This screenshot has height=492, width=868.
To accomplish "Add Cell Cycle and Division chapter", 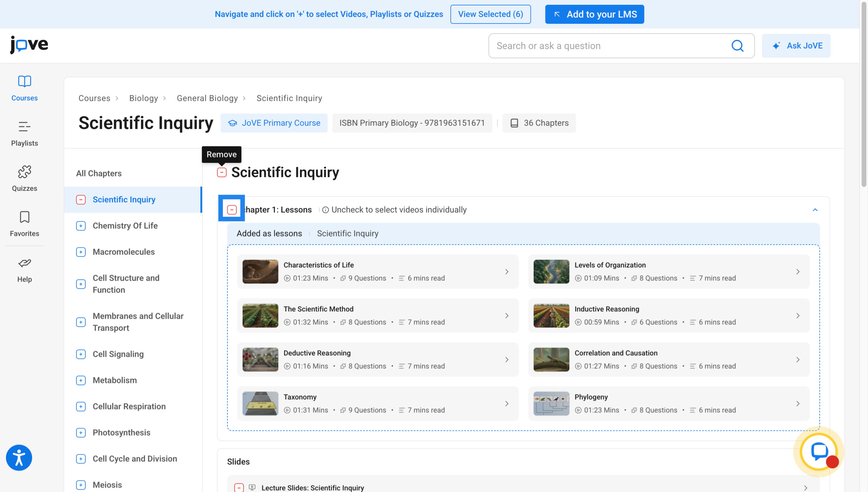I will [x=81, y=459].
